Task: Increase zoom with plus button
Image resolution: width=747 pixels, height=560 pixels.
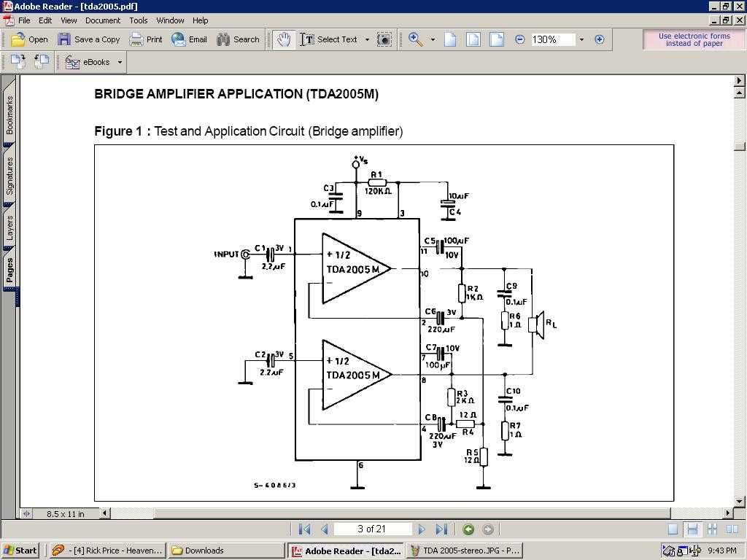Action: [x=600, y=39]
